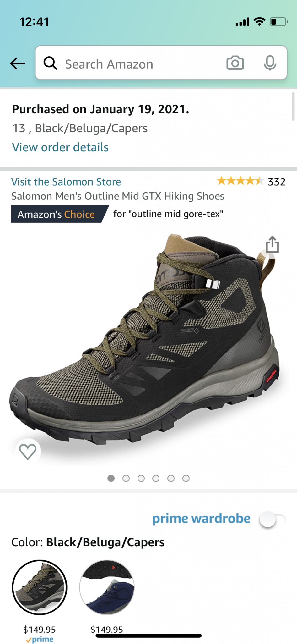Select second image carousel dot

(x=126, y=478)
